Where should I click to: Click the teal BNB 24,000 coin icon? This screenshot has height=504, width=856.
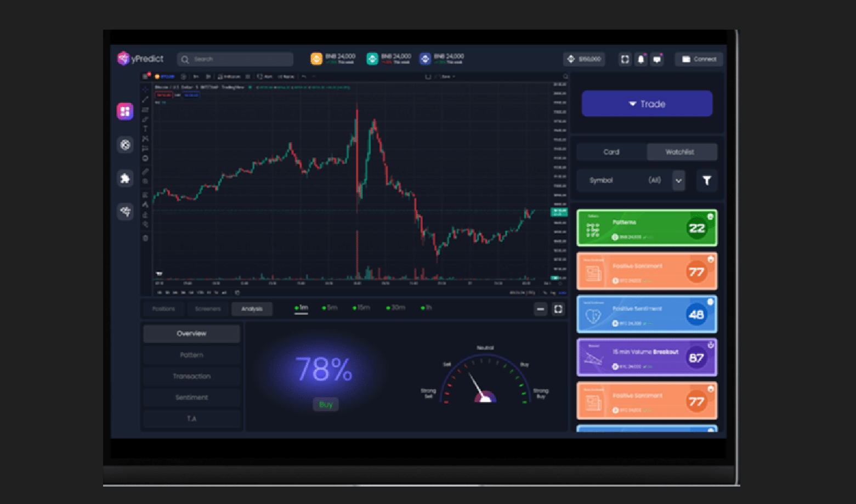coord(372,59)
